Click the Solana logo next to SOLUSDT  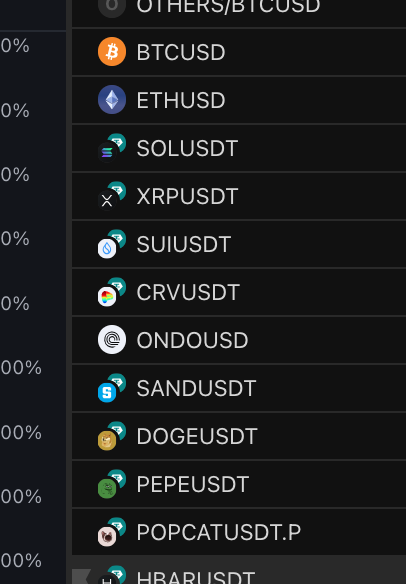(107, 152)
